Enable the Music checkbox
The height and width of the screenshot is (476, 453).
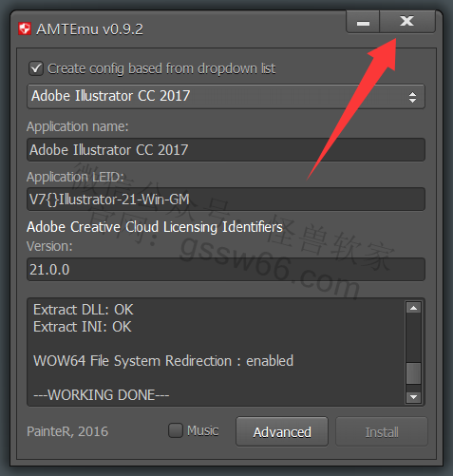click(176, 430)
